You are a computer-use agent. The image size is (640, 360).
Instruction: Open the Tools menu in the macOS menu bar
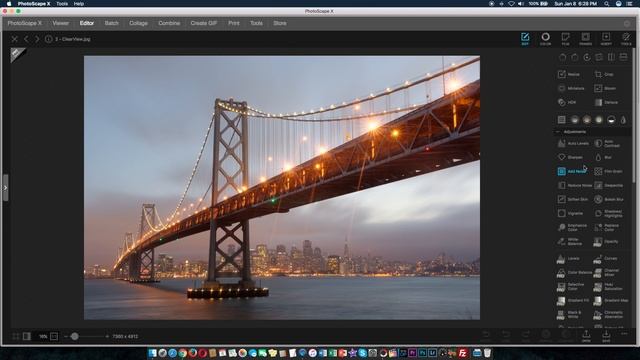(62, 4)
